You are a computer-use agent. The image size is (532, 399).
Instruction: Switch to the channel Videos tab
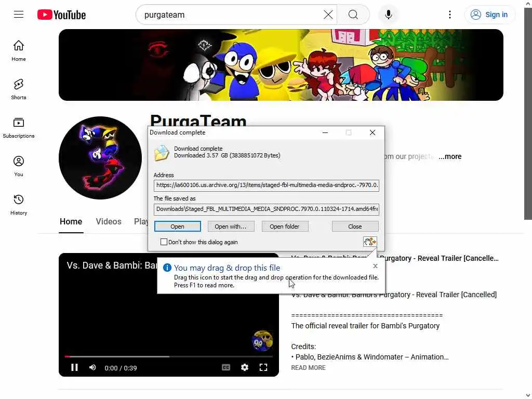coord(109,221)
